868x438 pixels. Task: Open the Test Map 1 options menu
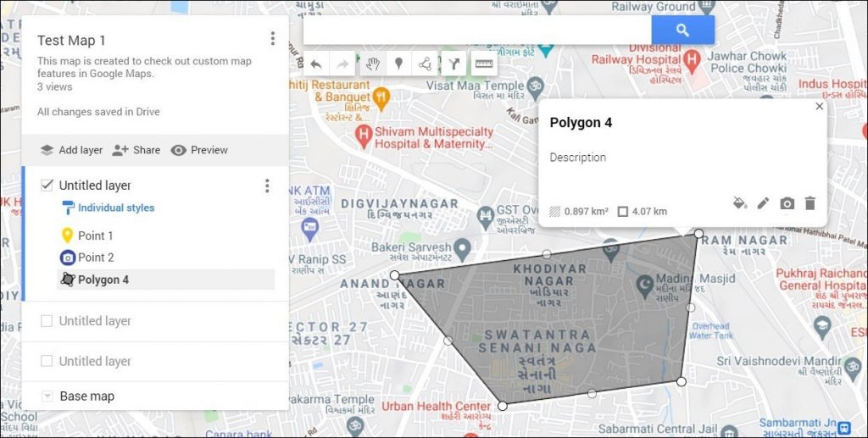point(272,38)
